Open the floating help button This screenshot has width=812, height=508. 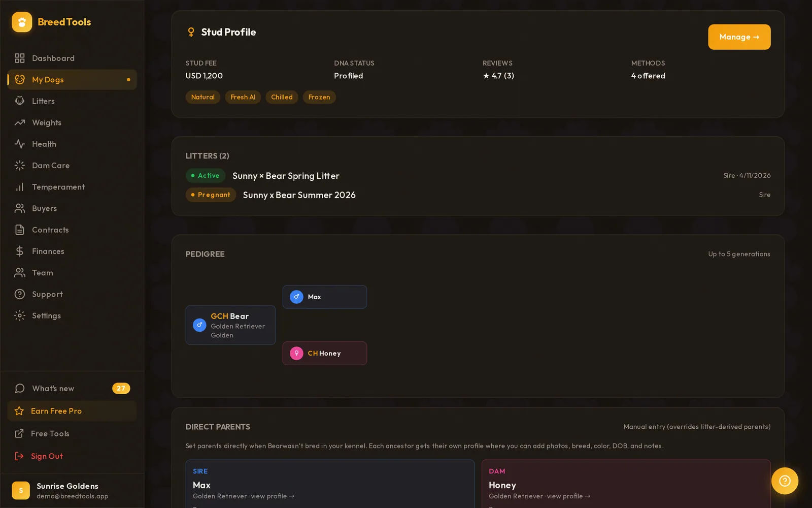tap(785, 481)
